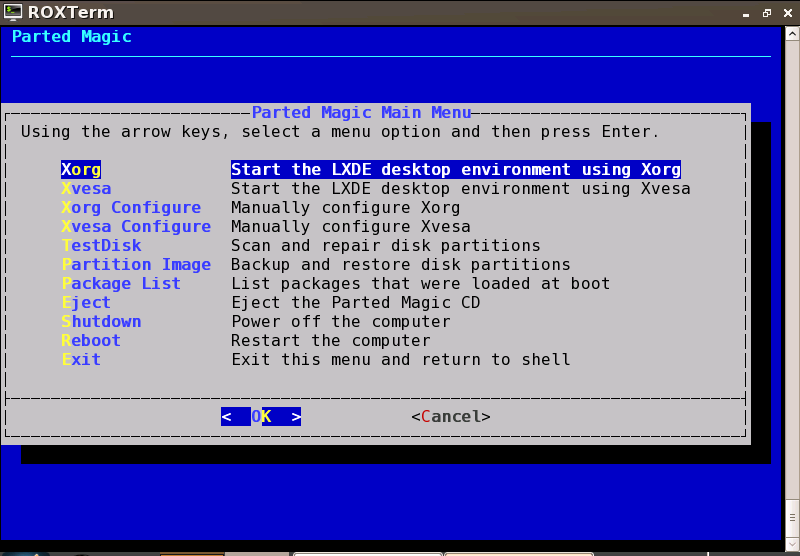
Task: Click the 'Parted Magic' header text
Action: [x=71, y=37]
